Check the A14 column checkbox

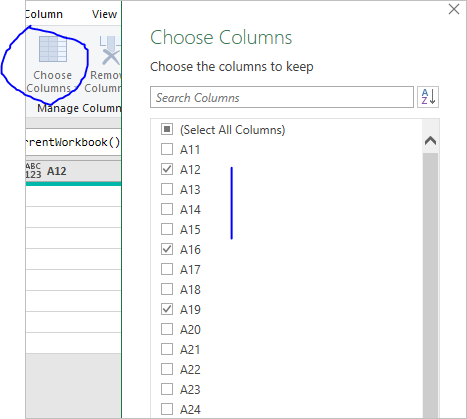coord(167,209)
